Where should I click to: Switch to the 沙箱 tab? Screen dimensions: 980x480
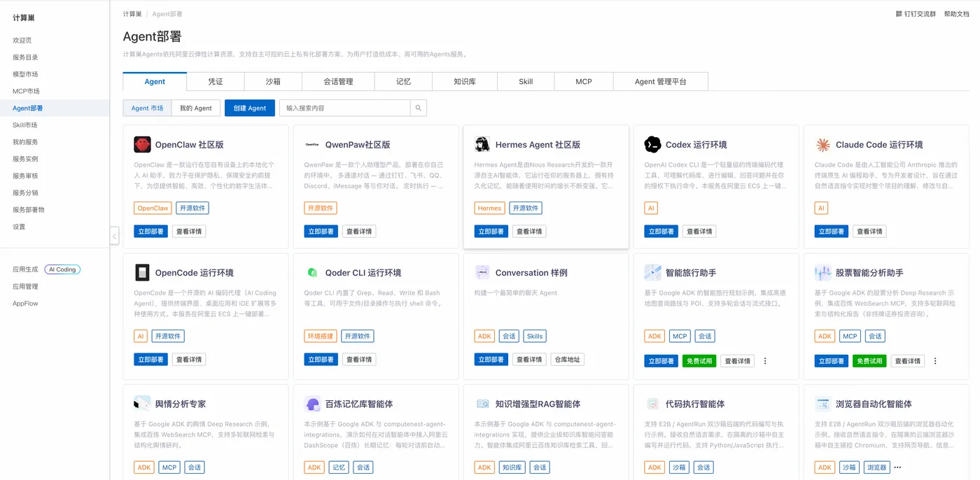click(273, 82)
